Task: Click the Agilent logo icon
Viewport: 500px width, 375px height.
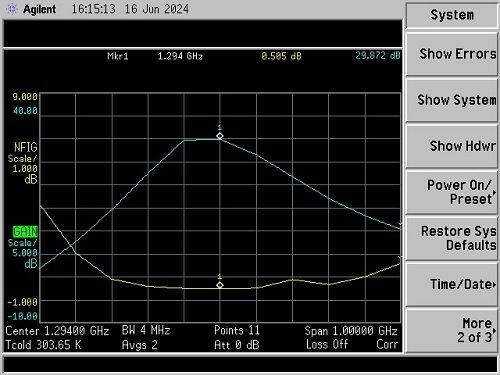Action: (12, 9)
